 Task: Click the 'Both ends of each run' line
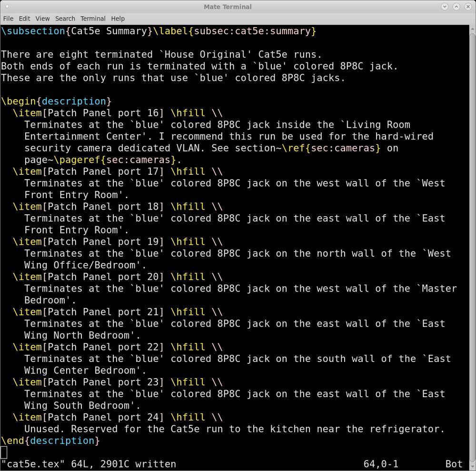(x=199, y=66)
